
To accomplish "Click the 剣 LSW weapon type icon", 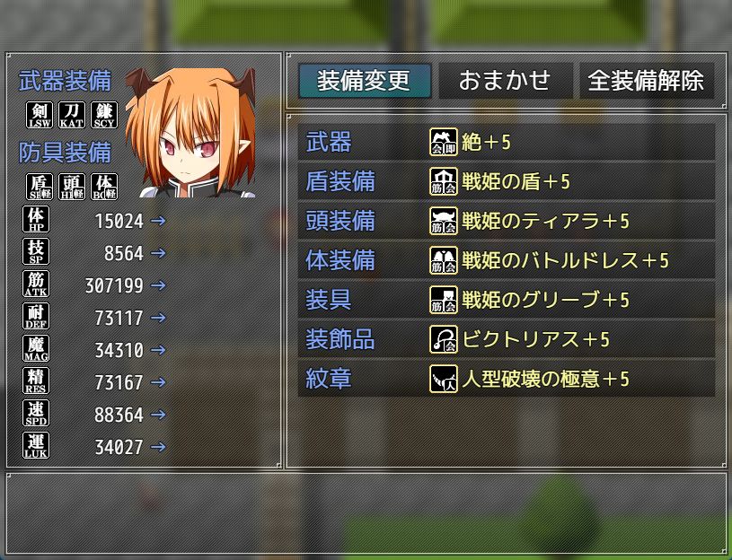I will coord(40,115).
